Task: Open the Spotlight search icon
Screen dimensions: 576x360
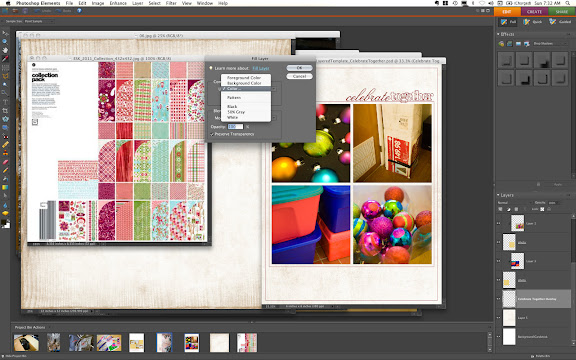Action: (568, 3)
